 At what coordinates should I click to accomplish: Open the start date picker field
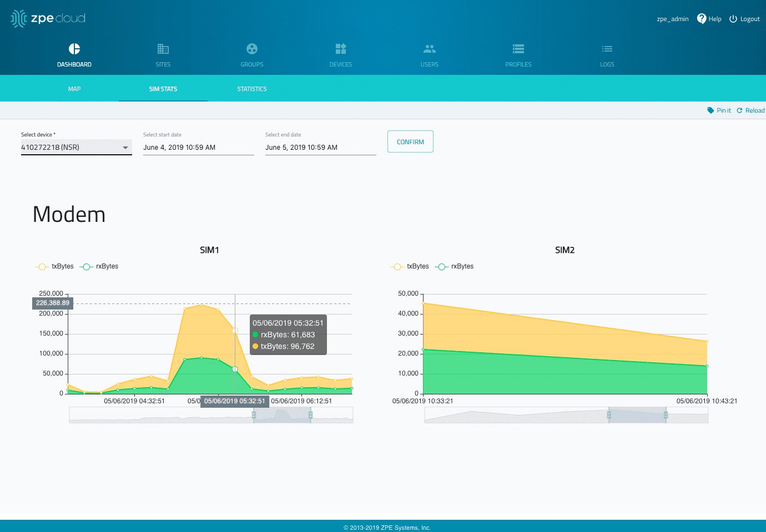(198, 148)
